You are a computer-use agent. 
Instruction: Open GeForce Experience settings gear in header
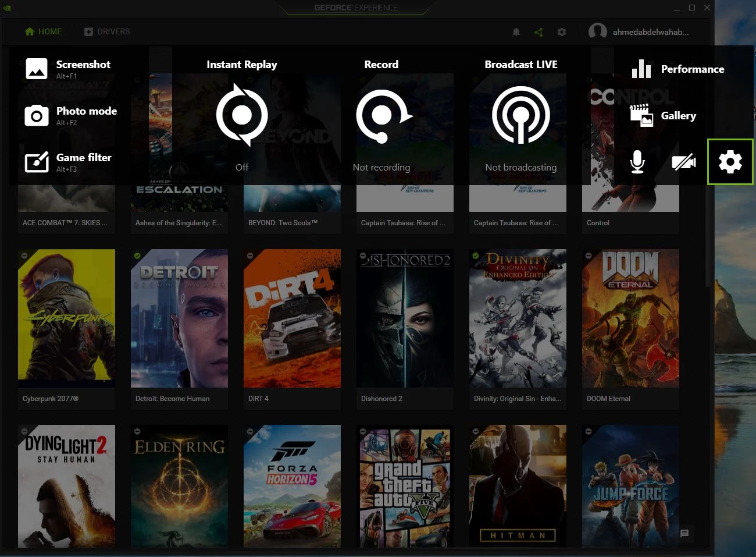(x=561, y=32)
